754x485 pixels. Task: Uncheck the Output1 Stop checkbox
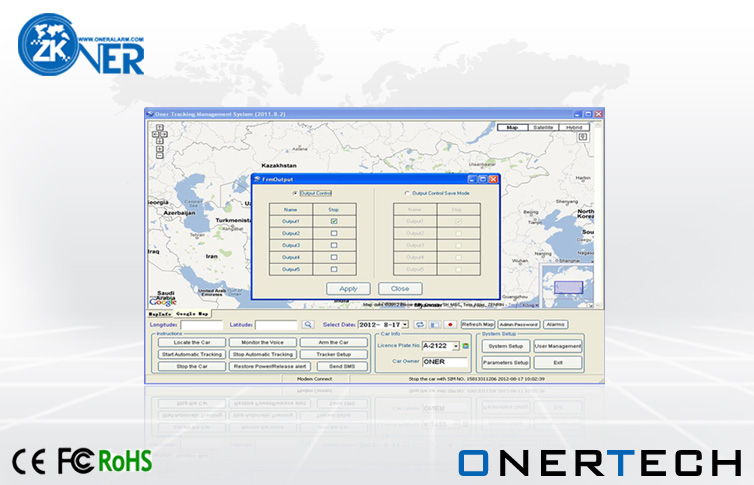[334, 221]
